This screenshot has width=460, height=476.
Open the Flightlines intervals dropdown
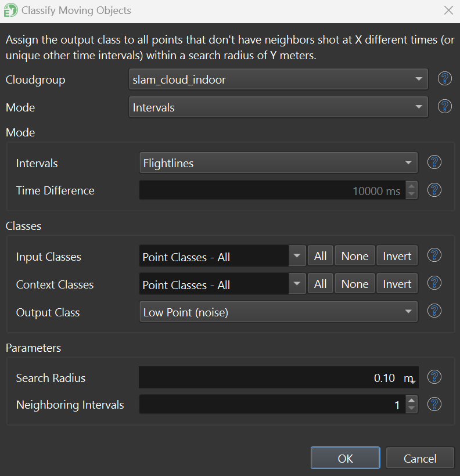278,163
